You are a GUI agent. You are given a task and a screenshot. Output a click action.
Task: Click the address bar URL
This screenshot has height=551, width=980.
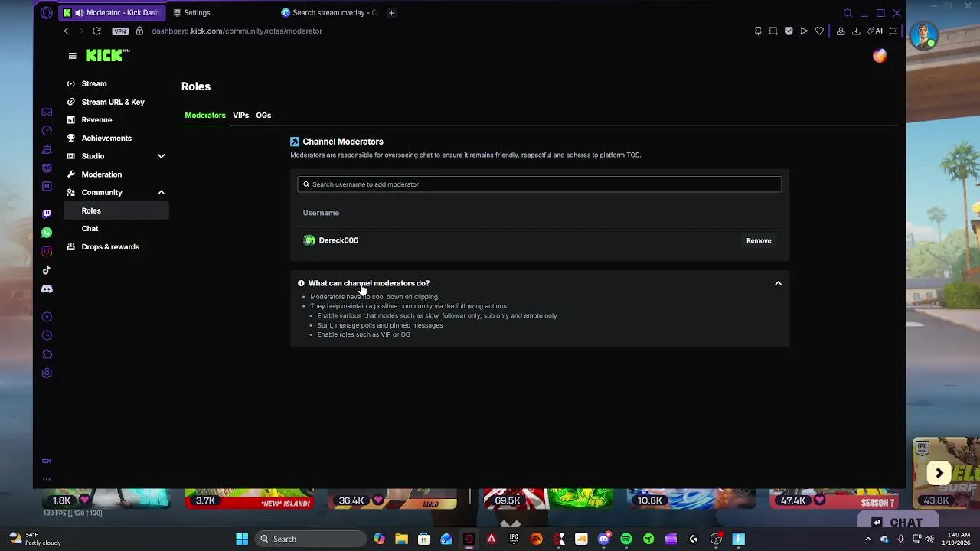[237, 31]
